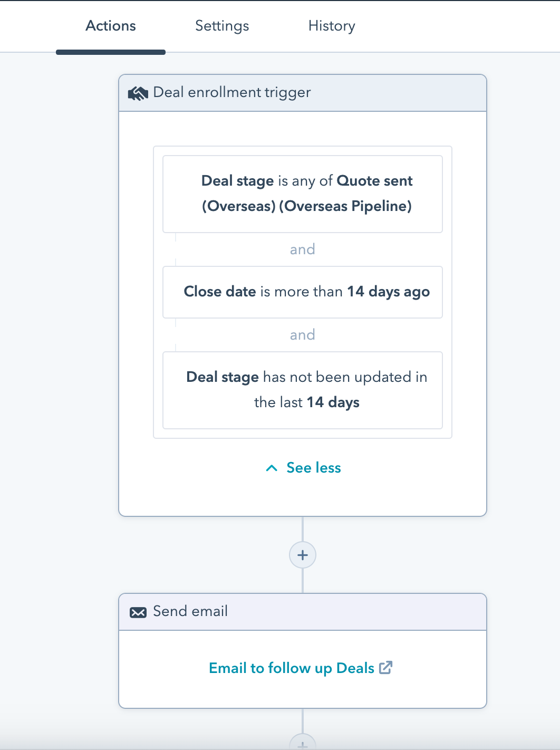Open external link icon beside email name
Image resolution: width=560 pixels, height=750 pixels.
pyautogui.click(x=386, y=667)
